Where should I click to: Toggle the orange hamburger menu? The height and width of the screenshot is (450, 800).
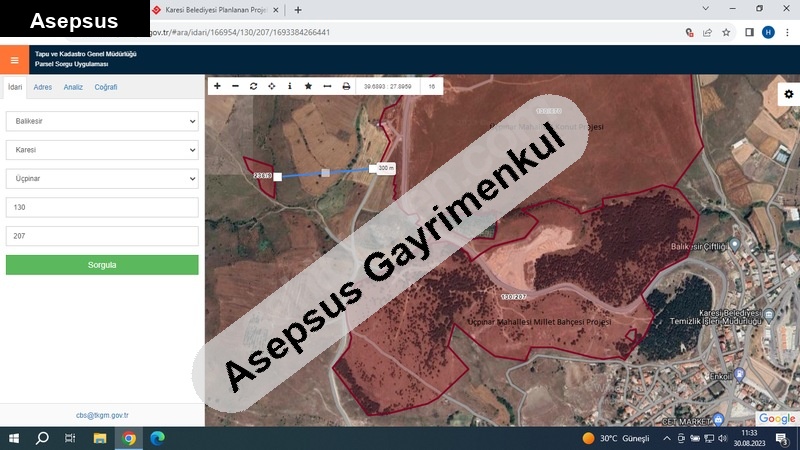pos(14,59)
